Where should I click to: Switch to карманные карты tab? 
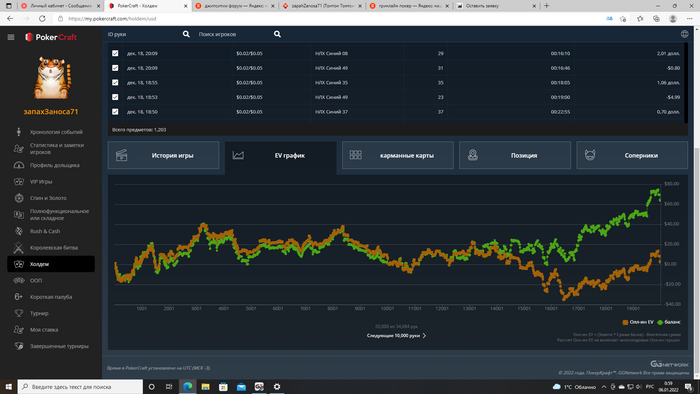click(398, 155)
